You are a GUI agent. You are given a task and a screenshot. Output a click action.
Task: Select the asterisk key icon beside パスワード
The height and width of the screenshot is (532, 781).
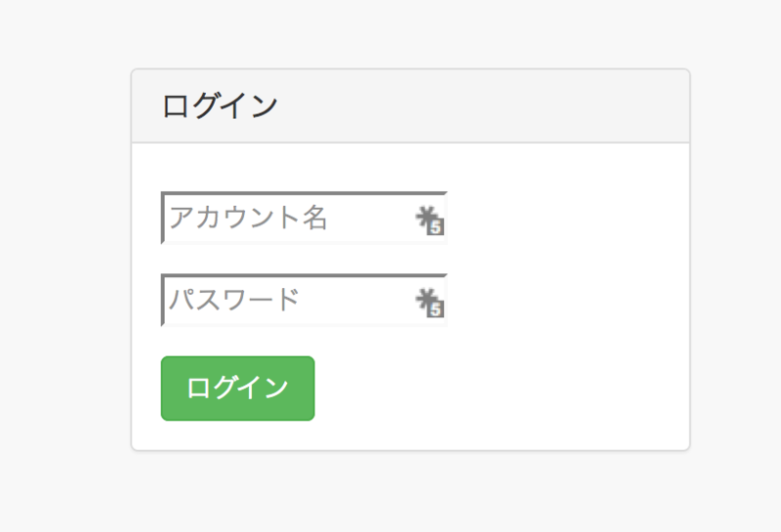[430, 302]
